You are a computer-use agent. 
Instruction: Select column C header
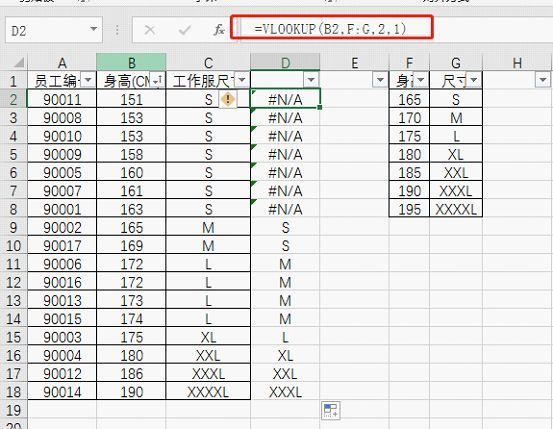click(x=208, y=62)
